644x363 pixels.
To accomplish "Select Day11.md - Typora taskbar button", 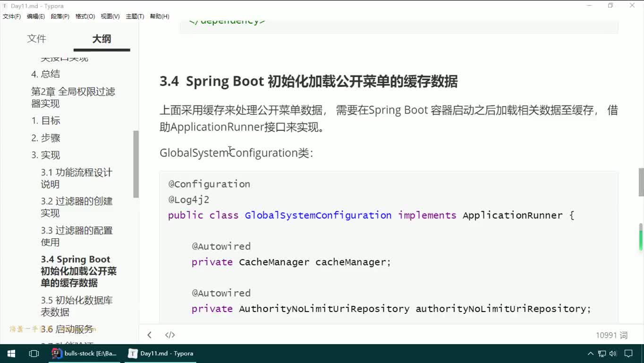I will pos(161,354).
